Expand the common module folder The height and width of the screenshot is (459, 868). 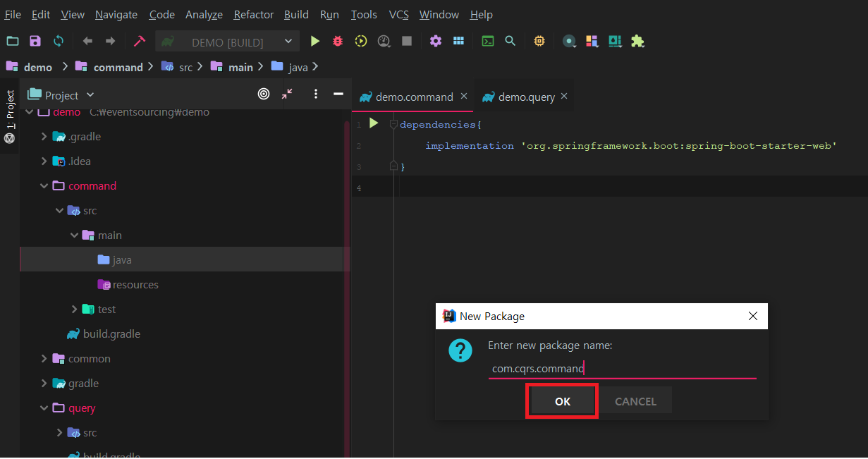(44, 359)
